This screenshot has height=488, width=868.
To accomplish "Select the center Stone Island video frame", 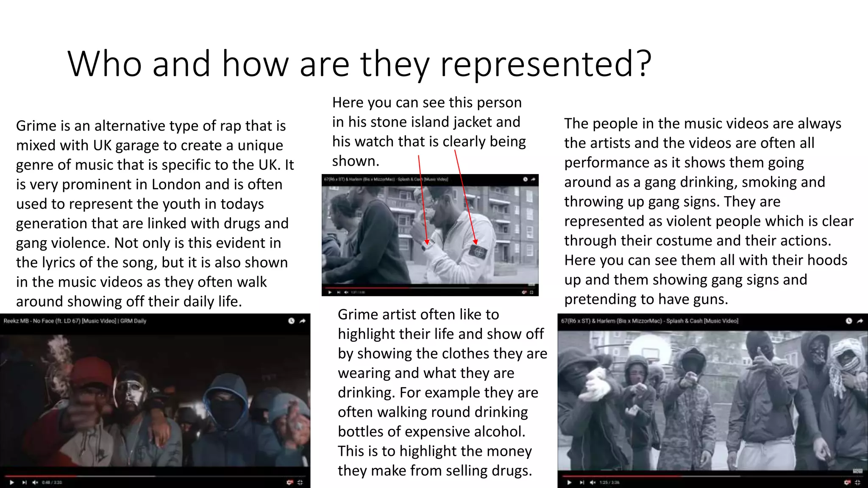I will coord(430,235).
